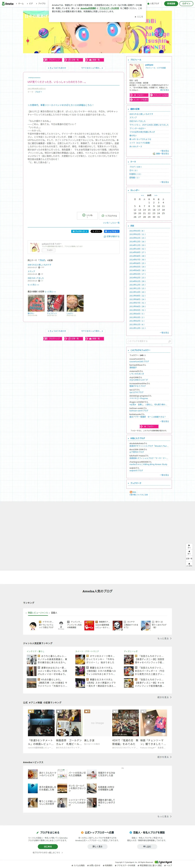Viewport: 195px width, 868px height.
Task: Click the blog search magnifier icon
Action: (x=169, y=341)
